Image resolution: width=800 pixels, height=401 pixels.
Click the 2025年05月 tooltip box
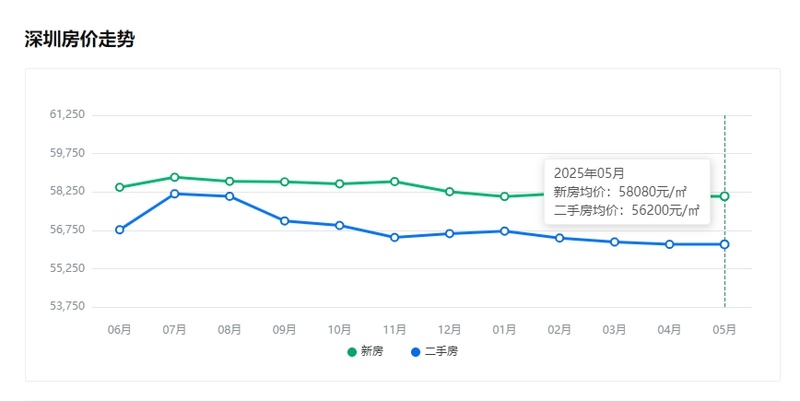(627, 191)
